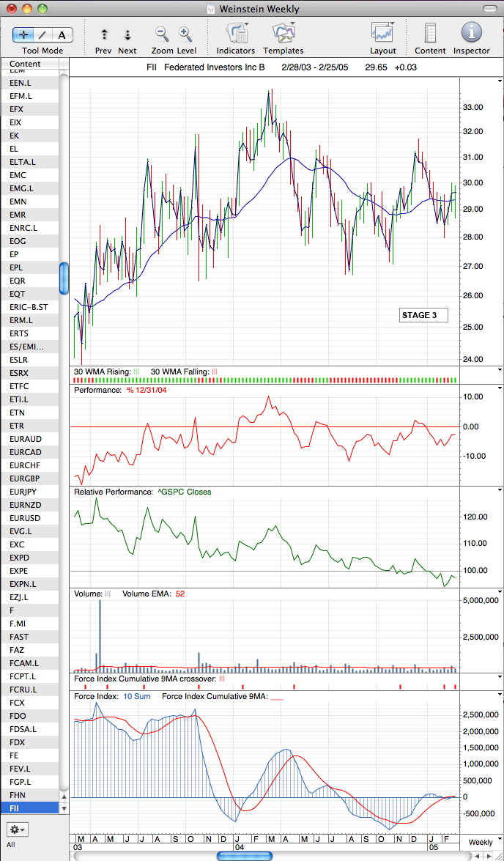Click the chart scroll right arrow

click(x=489, y=856)
